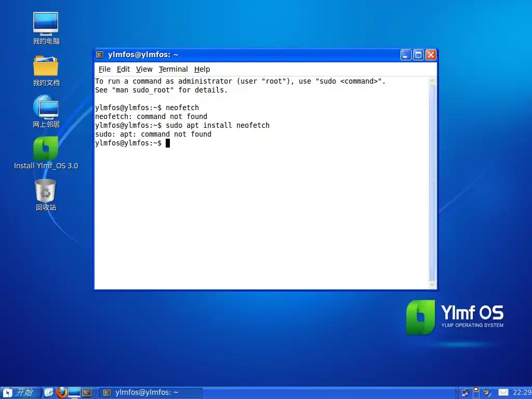Image resolution: width=532 pixels, height=399 pixels.
Task: Minimize the terminal window
Action: pos(406,55)
